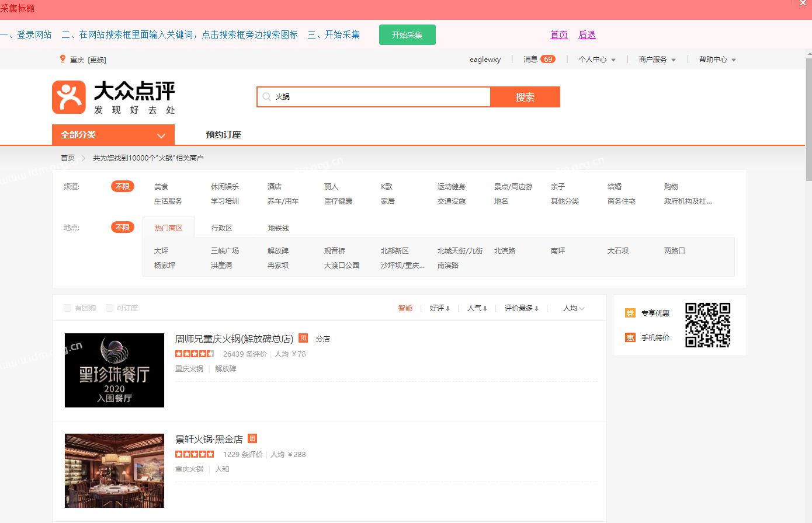Click the location pin icon beside 重庆

(63, 59)
